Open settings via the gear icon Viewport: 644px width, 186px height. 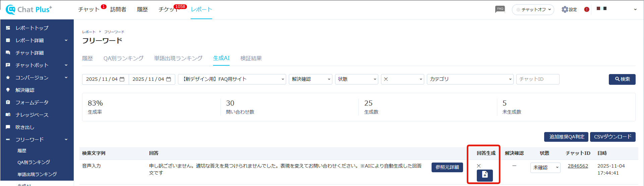pyautogui.click(x=565, y=9)
